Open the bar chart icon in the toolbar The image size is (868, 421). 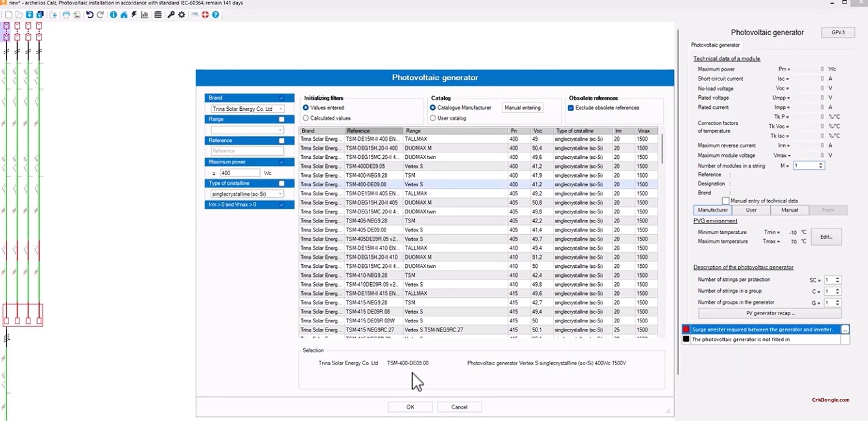pos(144,14)
